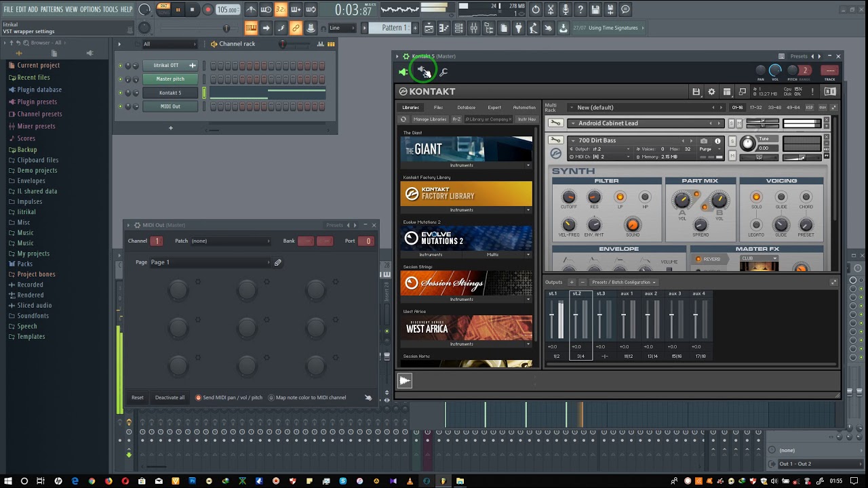Add a new pattern with plus button
Image resolution: width=868 pixels, height=488 pixels.
pos(415,28)
